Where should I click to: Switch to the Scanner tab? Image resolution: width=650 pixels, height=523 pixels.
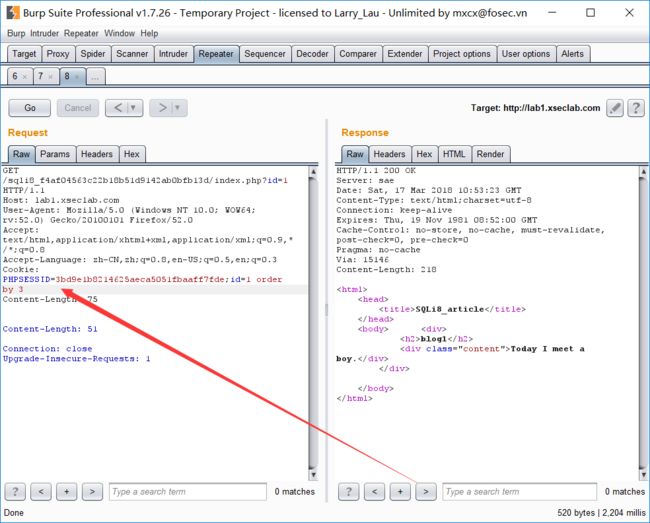pos(132,54)
